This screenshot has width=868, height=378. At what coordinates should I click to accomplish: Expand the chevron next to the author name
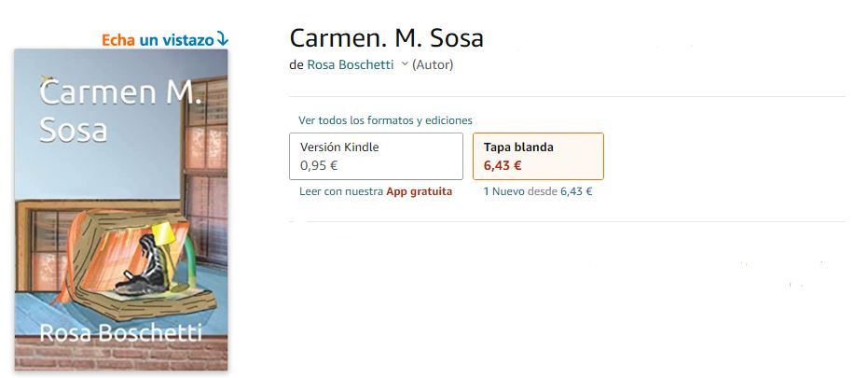click(x=404, y=64)
